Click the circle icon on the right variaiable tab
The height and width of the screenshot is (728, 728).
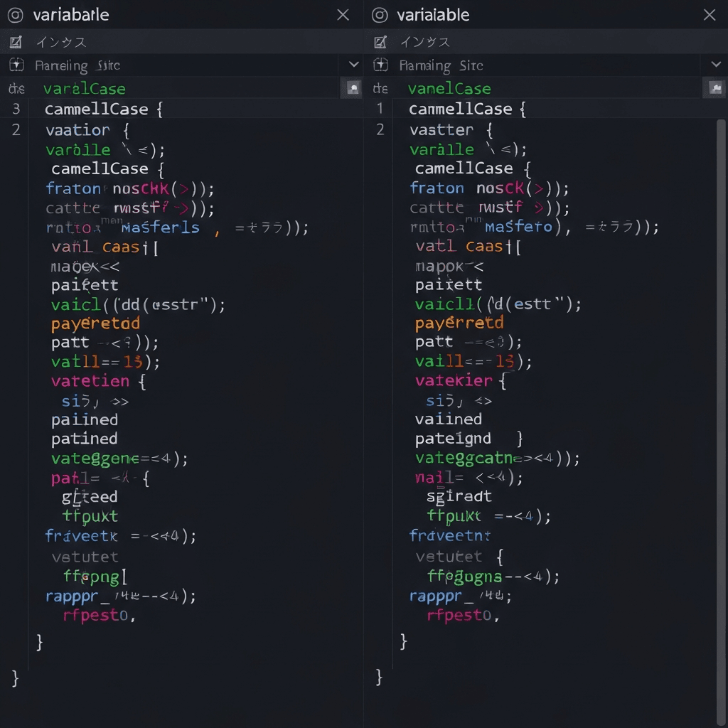[x=380, y=15]
